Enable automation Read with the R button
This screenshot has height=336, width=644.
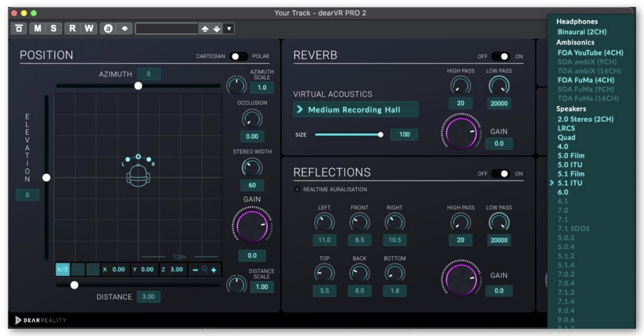(x=73, y=28)
